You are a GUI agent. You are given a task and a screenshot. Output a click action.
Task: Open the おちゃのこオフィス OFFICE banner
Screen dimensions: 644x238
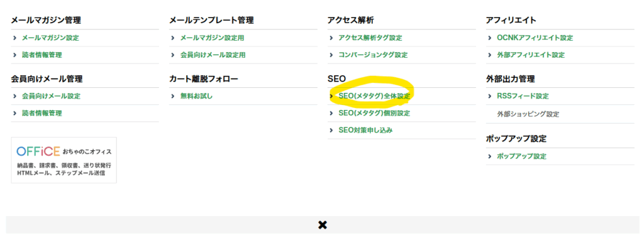pyautogui.click(x=64, y=160)
